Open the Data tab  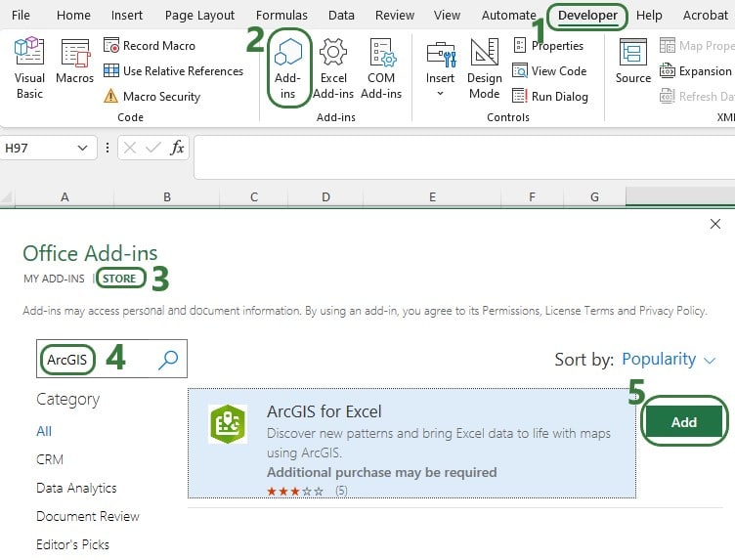pyautogui.click(x=341, y=15)
